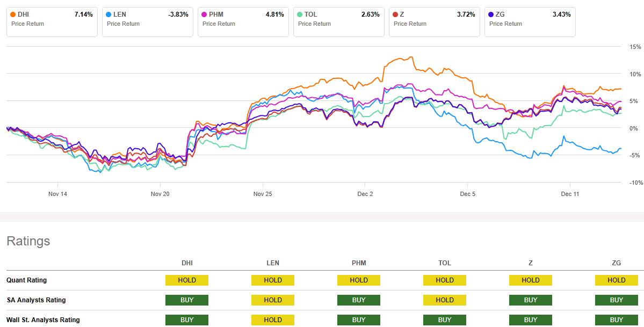Image resolution: width=644 pixels, height=327 pixels.
Task: Click the TOL column header in Ratings
Action: pos(445,263)
